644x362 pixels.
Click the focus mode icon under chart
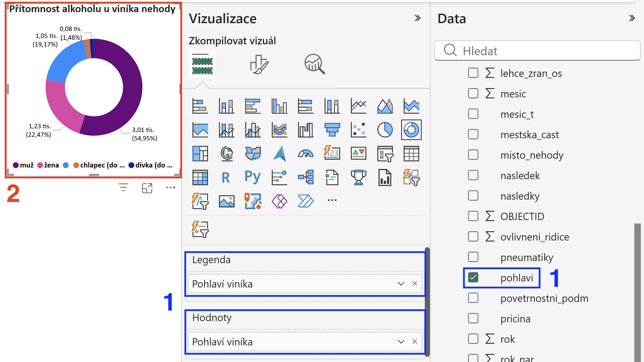(x=147, y=188)
